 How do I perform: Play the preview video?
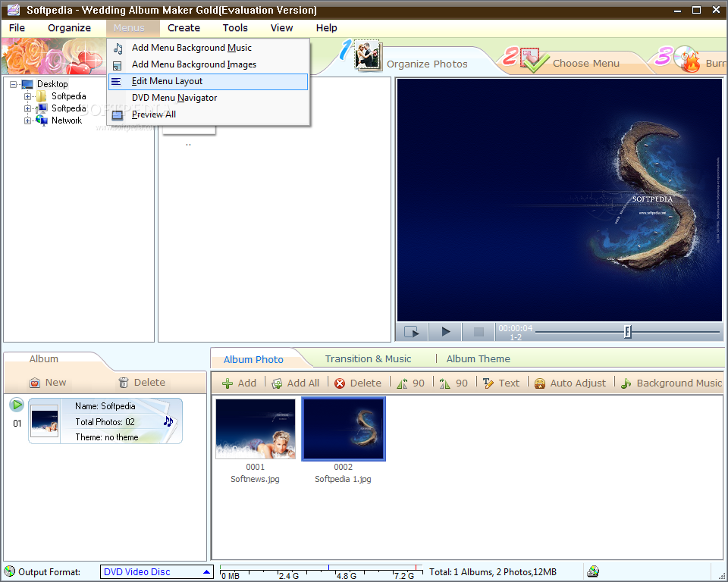pyautogui.click(x=445, y=331)
